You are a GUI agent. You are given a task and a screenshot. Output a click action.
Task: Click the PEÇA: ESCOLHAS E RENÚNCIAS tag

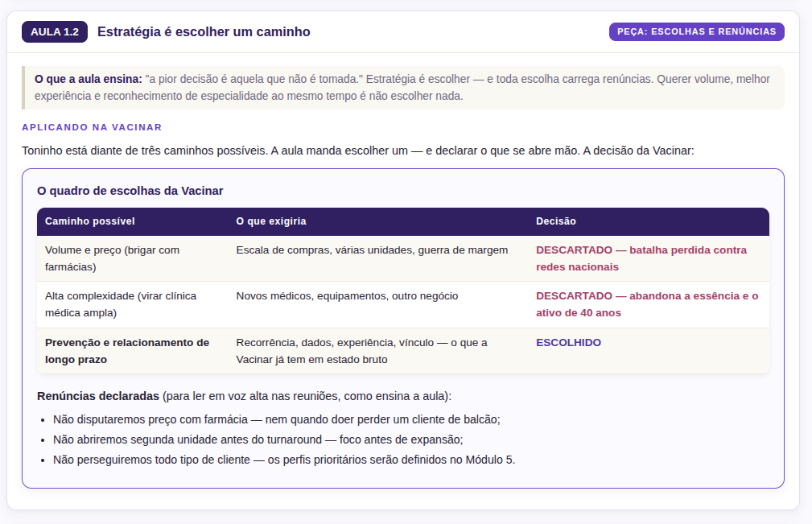696,31
